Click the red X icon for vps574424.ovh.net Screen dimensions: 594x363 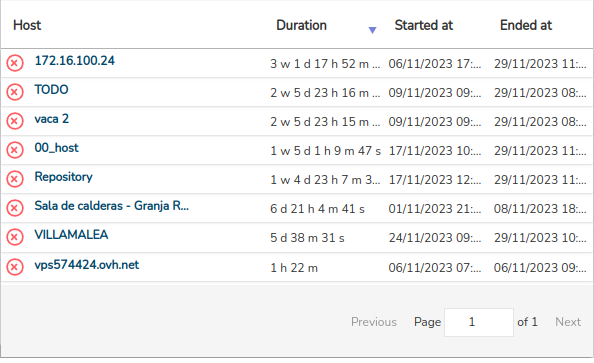coord(15,267)
